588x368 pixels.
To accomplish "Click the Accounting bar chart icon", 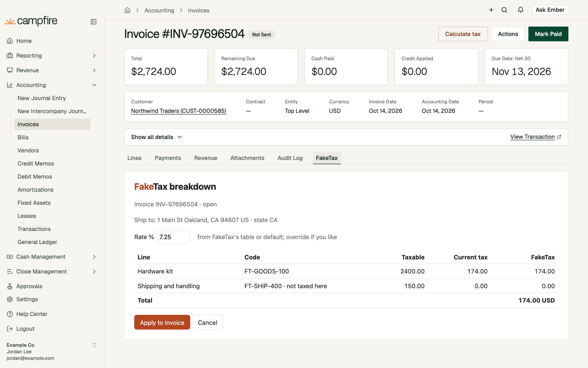I will [x=10, y=85].
